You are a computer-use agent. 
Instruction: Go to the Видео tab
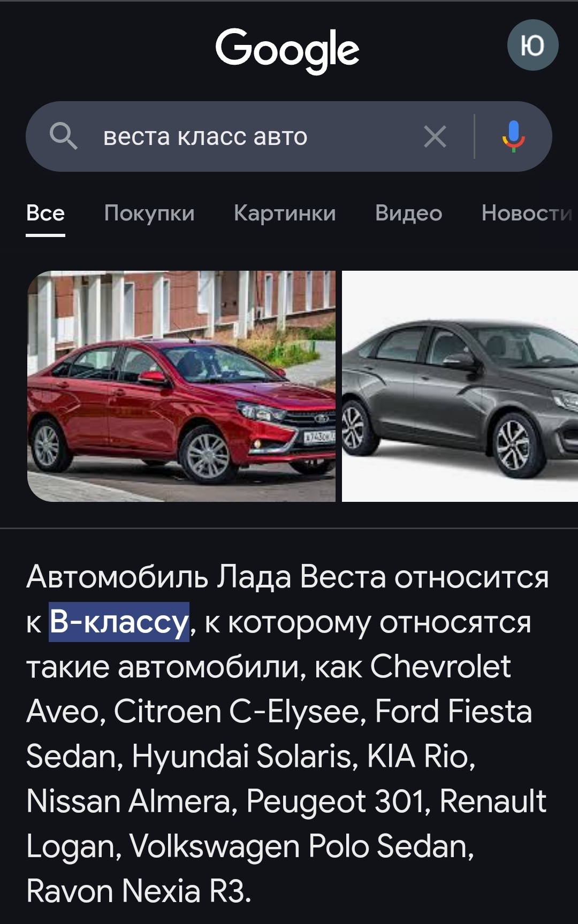tap(409, 213)
